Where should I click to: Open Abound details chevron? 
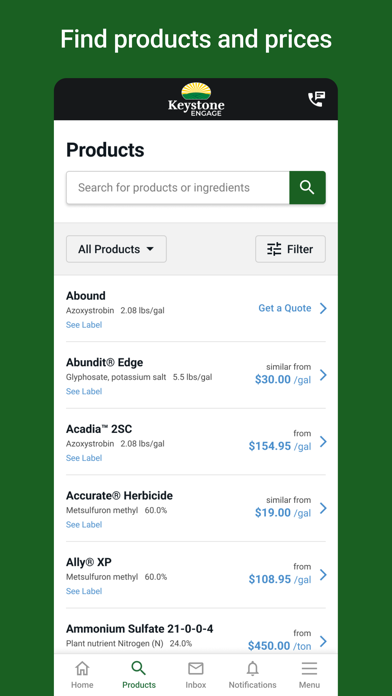323,308
